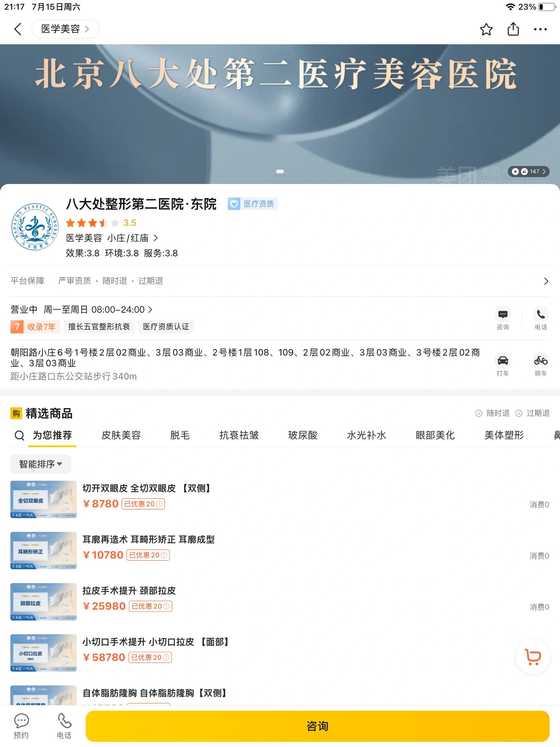Tap the 全切双眼皮 product thumbnail
This screenshot has height=747, width=560.
click(44, 500)
